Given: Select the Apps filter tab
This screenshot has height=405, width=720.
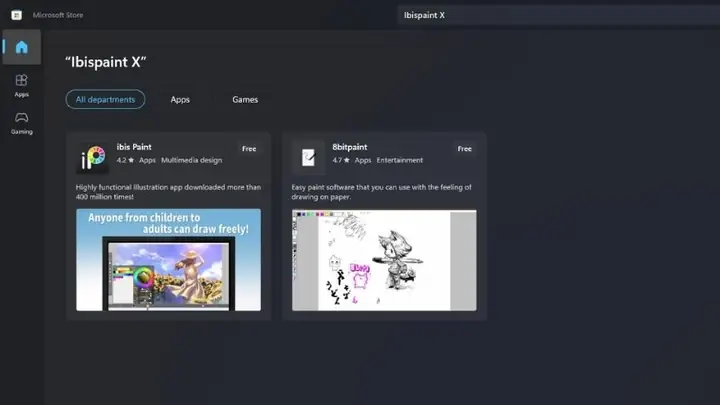Looking at the screenshot, I should coord(180,99).
